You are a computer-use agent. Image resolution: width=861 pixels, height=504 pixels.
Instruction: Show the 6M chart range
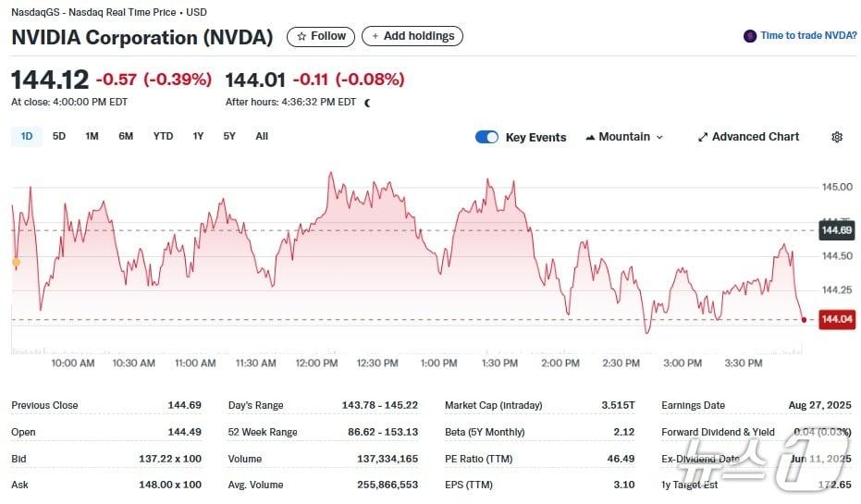(126, 136)
